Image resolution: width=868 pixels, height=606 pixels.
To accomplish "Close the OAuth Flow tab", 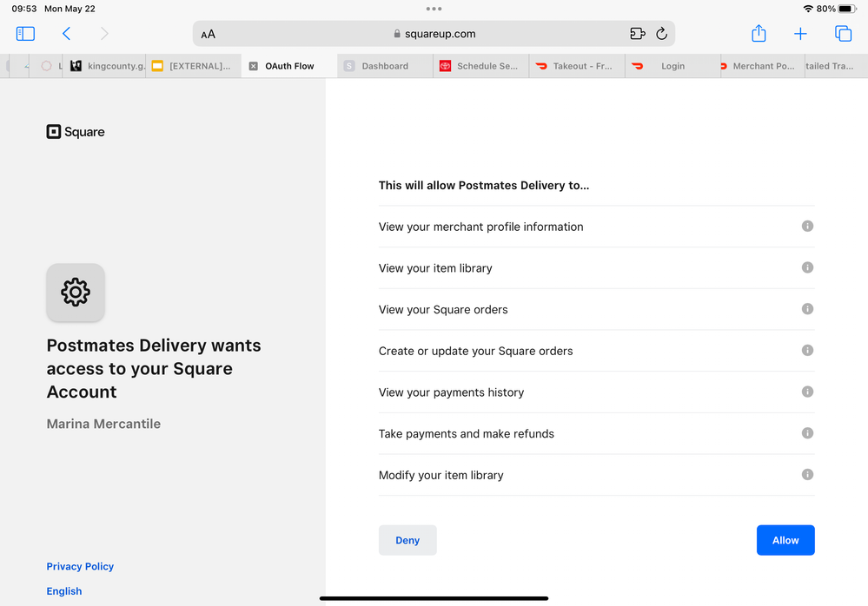I will pos(253,66).
